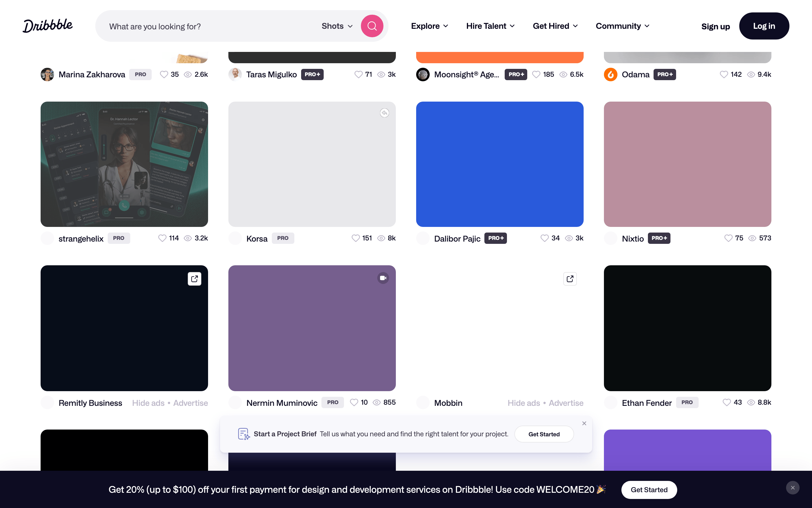Open the external link icon on the Remitly Business ad
Image resolution: width=812 pixels, height=508 pixels.
(x=194, y=279)
